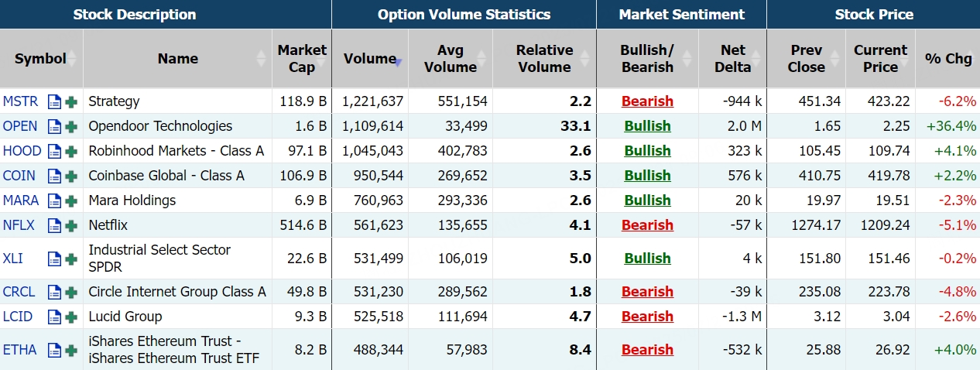Add MARA with the green plus icon
The image size is (980, 370).
(x=71, y=201)
